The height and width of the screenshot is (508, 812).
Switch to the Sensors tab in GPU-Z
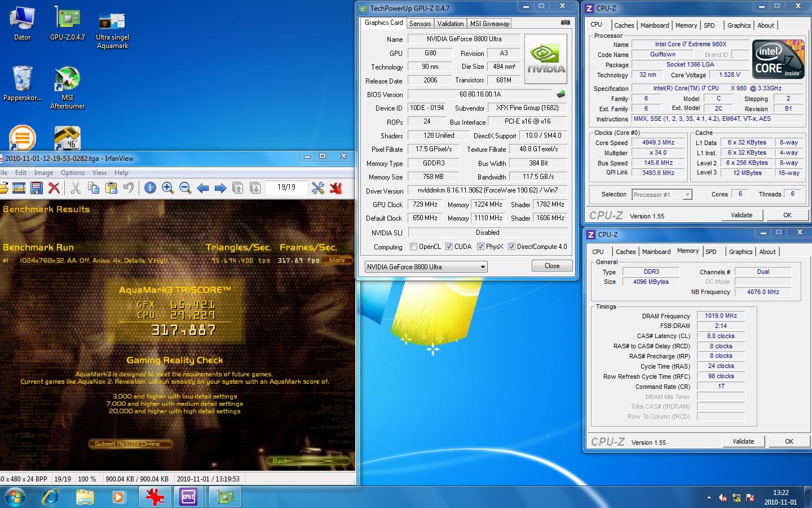[420, 23]
